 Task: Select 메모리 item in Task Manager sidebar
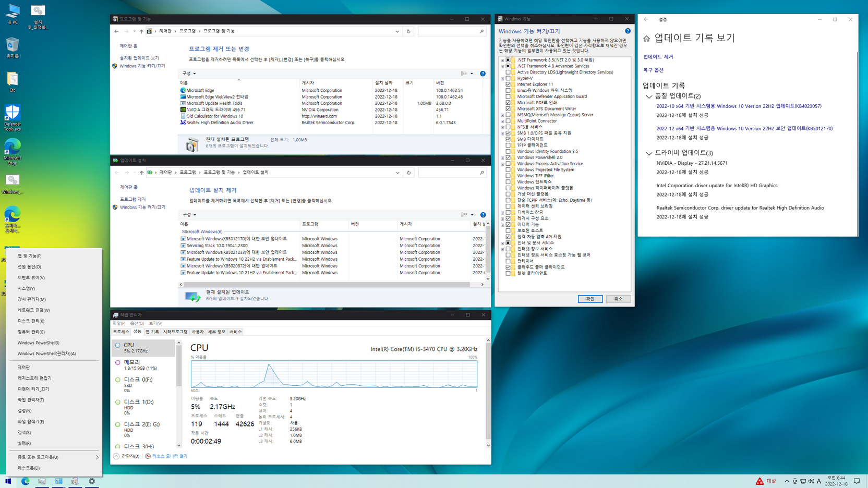[x=143, y=365]
